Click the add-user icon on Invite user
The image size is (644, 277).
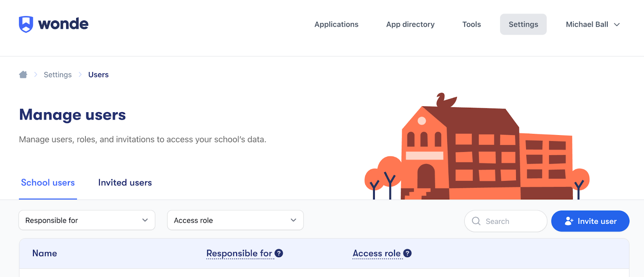(x=569, y=221)
